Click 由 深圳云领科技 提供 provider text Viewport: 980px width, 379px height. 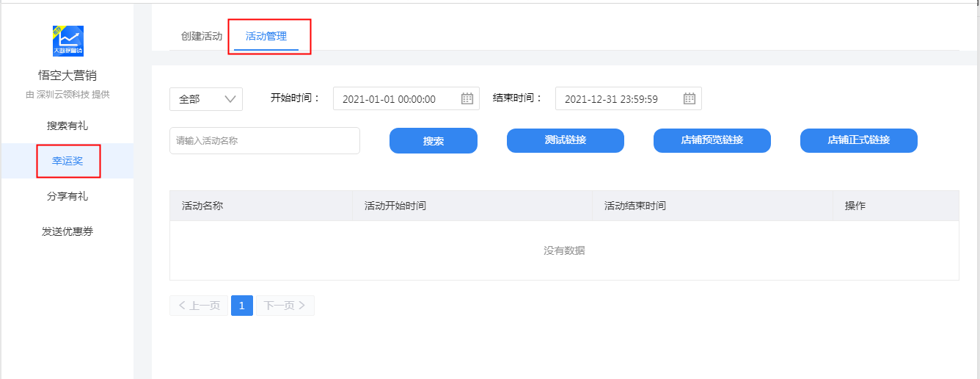coord(67,94)
